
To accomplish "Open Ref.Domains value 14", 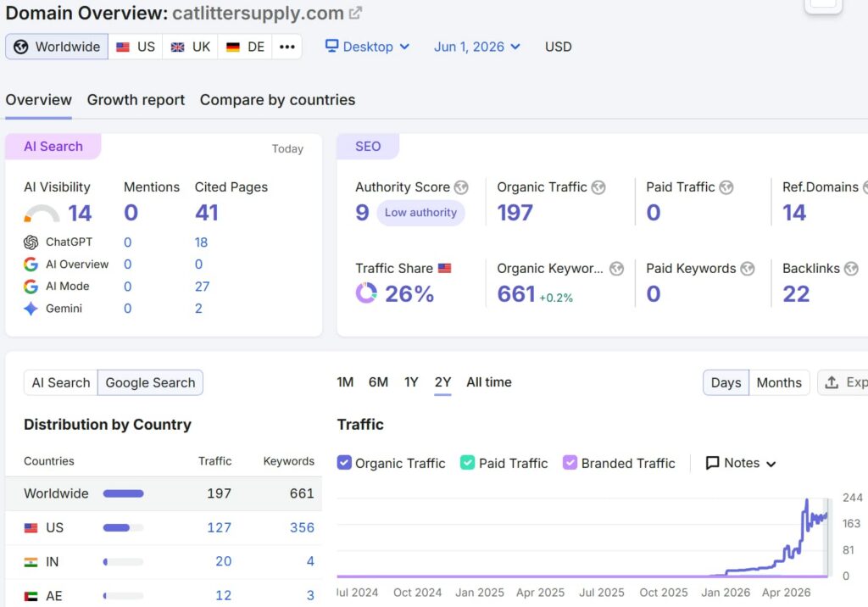I will 793,213.
